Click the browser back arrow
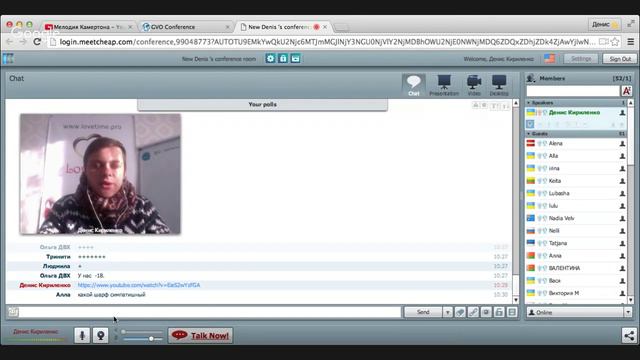 [x=10, y=42]
